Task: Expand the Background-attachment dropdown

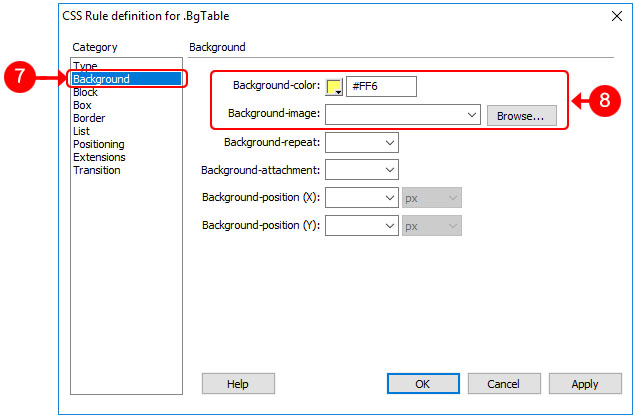Action: (x=389, y=171)
